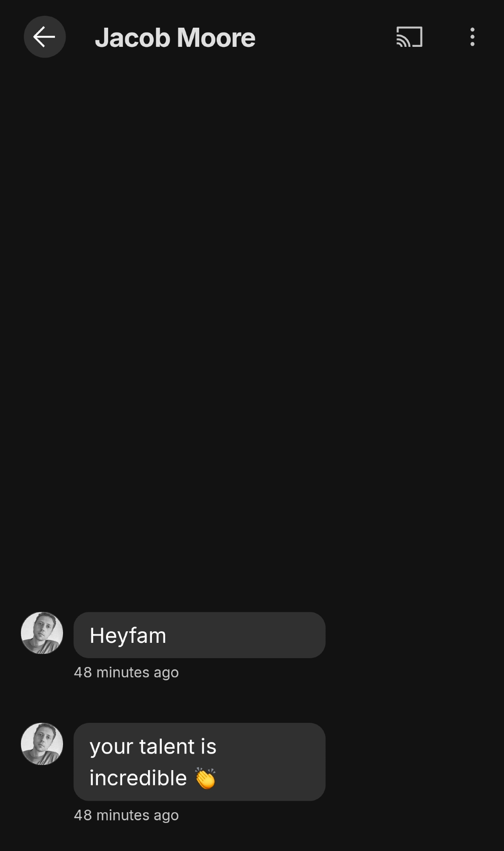Click the timestamp under the talent message
The width and height of the screenshot is (504, 851).
coord(126,815)
